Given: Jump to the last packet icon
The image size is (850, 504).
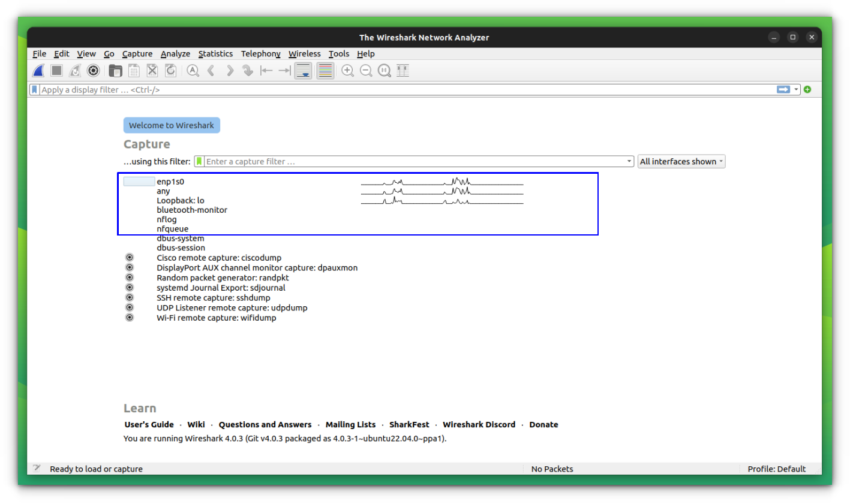Looking at the screenshot, I should click(284, 71).
